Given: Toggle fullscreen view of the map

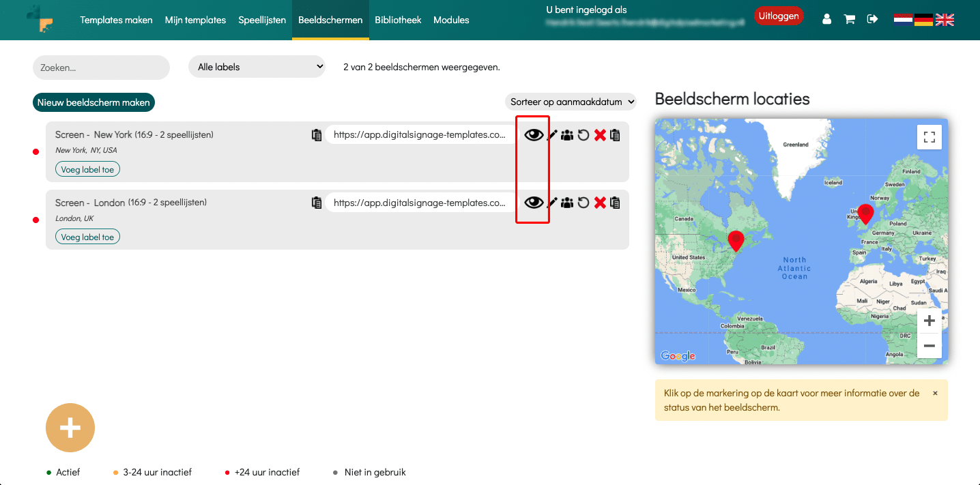Looking at the screenshot, I should point(929,137).
